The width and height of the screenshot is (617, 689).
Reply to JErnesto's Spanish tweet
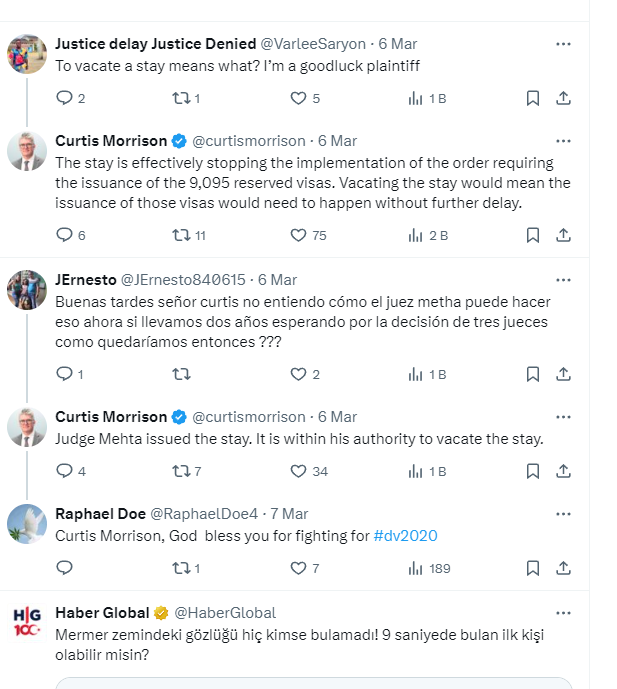[x=64, y=374]
